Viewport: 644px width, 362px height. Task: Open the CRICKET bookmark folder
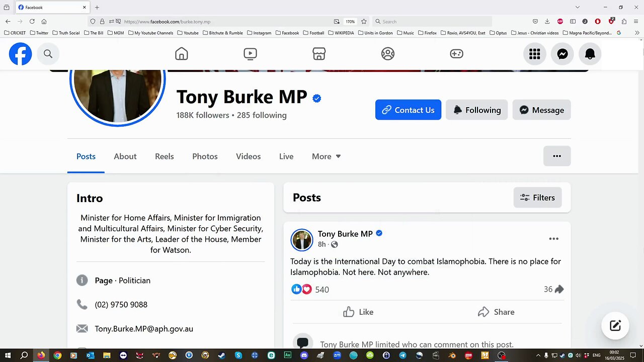click(15, 33)
